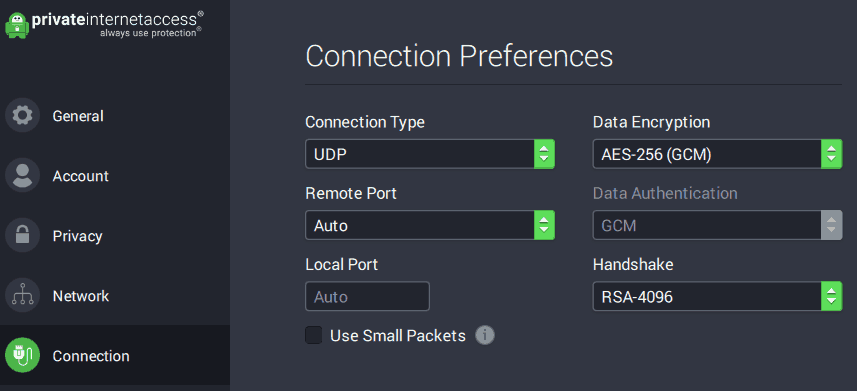Open the Remote Port dropdown showing Auto
857x391 pixels.
coord(430,225)
